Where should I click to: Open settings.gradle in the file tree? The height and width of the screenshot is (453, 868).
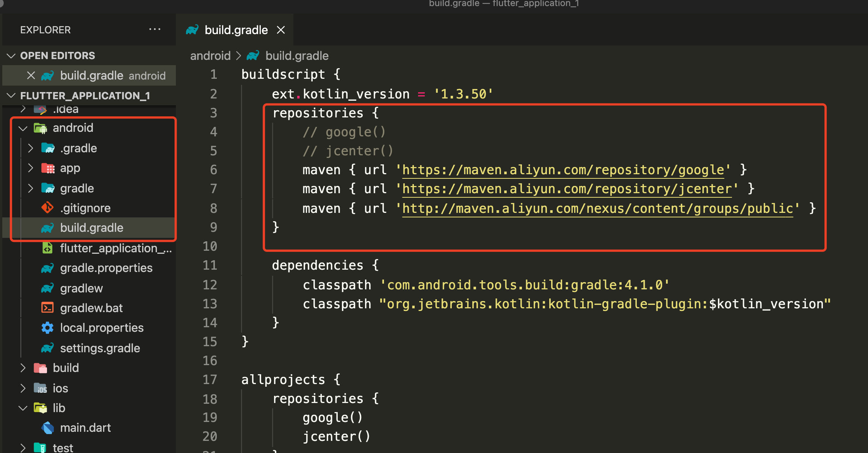100,348
